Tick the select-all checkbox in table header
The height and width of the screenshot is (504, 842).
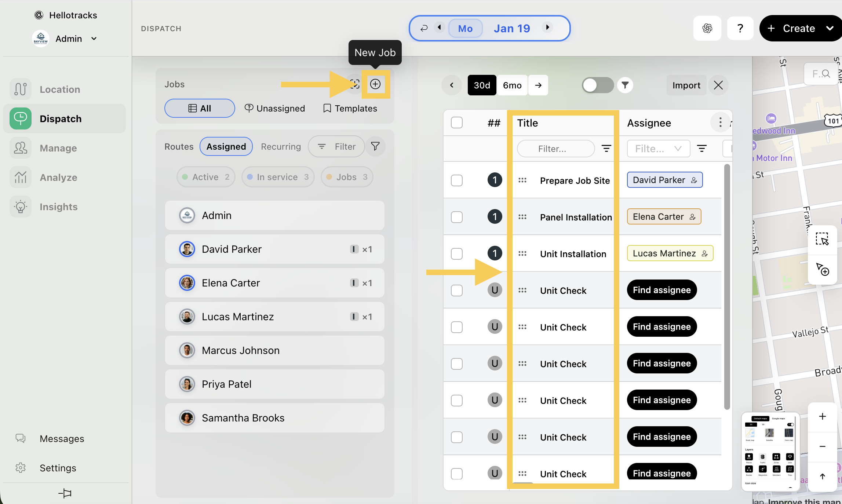point(457,123)
